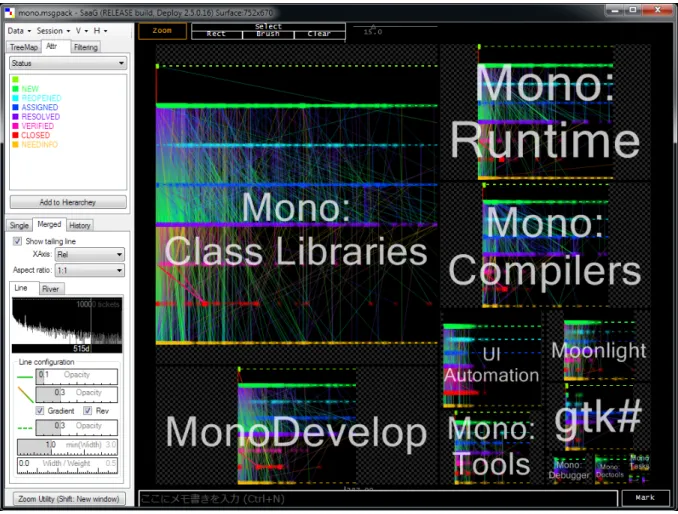This screenshot has width=678, height=514.
Task: Open the H menu
Action: pos(100,31)
